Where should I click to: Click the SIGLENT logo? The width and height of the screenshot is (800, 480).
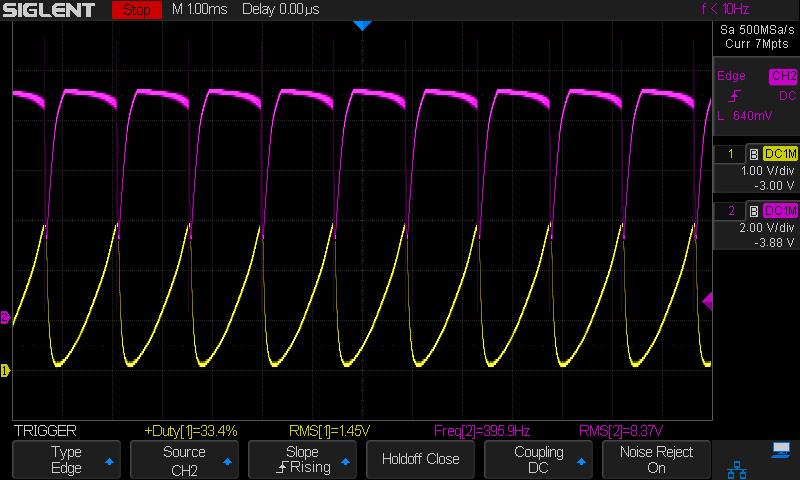pyautogui.click(x=48, y=10)
